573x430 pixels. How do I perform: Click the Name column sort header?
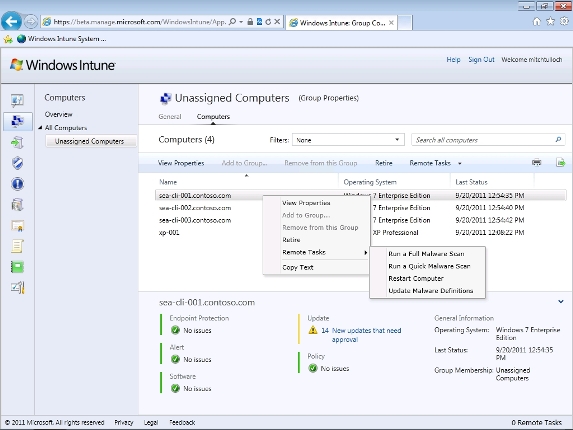[x=168, y=182]
